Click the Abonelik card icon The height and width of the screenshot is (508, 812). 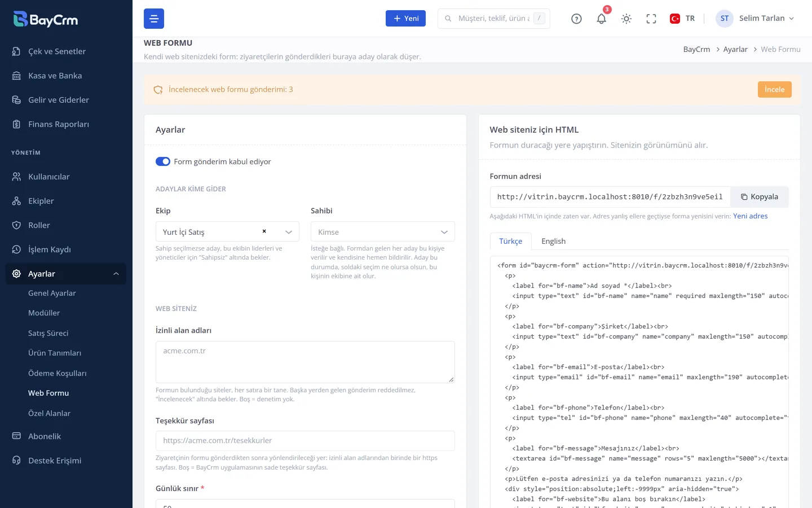click(x=16, y=436)
